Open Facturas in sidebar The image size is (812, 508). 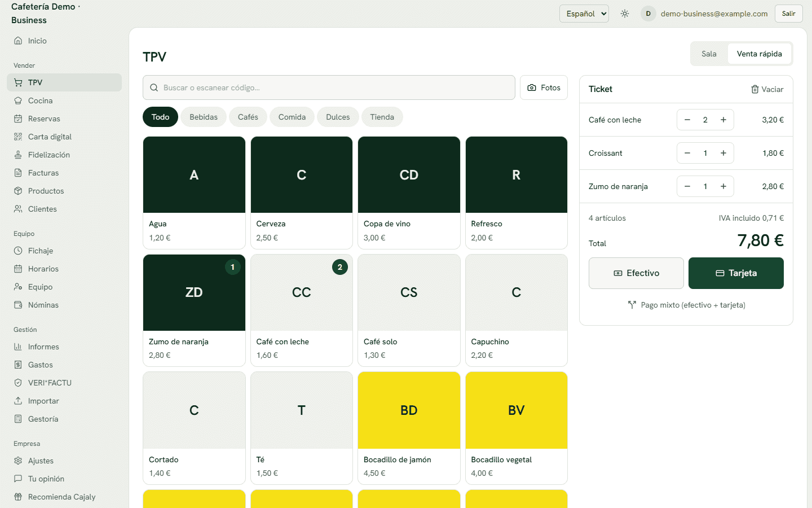64,173
